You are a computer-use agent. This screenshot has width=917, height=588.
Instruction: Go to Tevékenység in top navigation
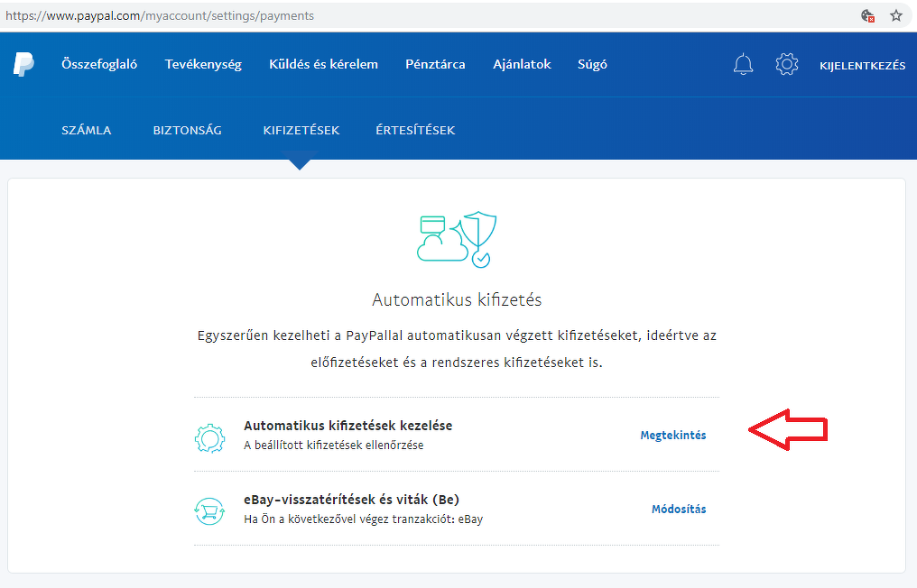coord(203,64)
